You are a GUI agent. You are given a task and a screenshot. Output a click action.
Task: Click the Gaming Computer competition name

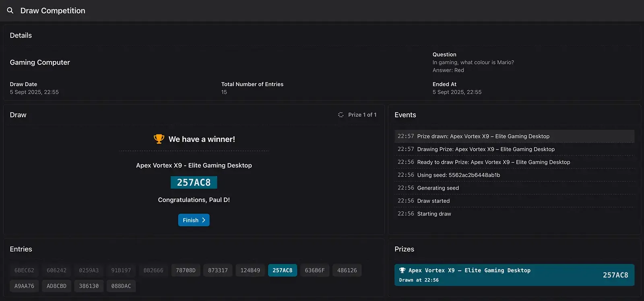(40, 62)
